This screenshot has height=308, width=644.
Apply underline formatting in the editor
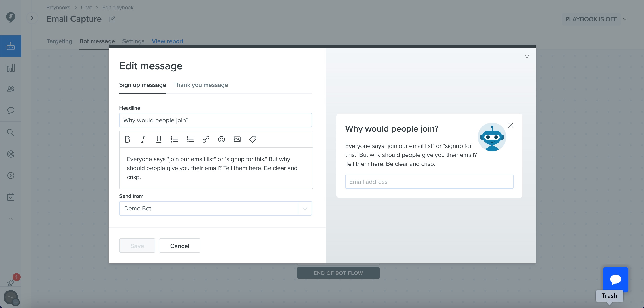[x=159, y=139]
